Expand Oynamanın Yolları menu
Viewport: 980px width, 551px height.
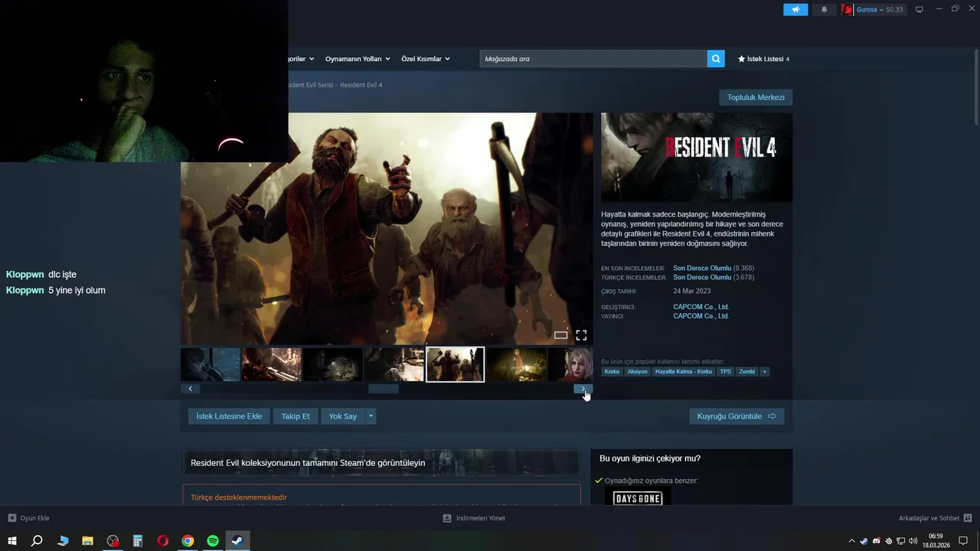358,59
